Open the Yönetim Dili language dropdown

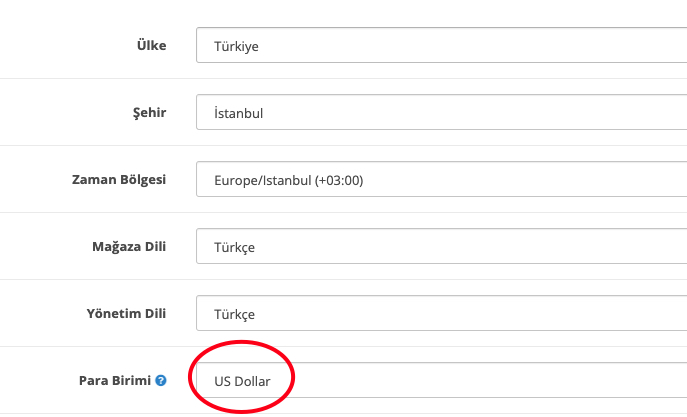pos(442,313)
